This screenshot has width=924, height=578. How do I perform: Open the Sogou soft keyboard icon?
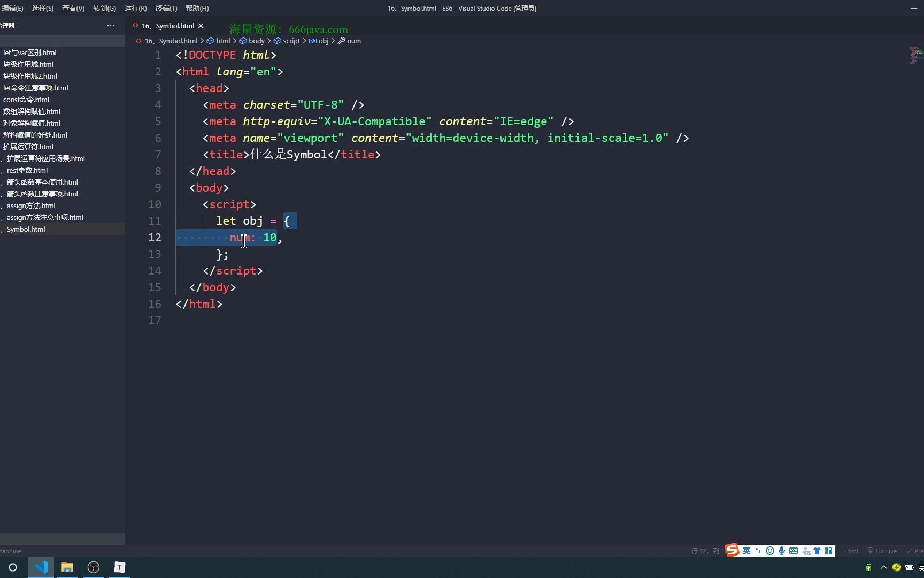pos(794,551)
